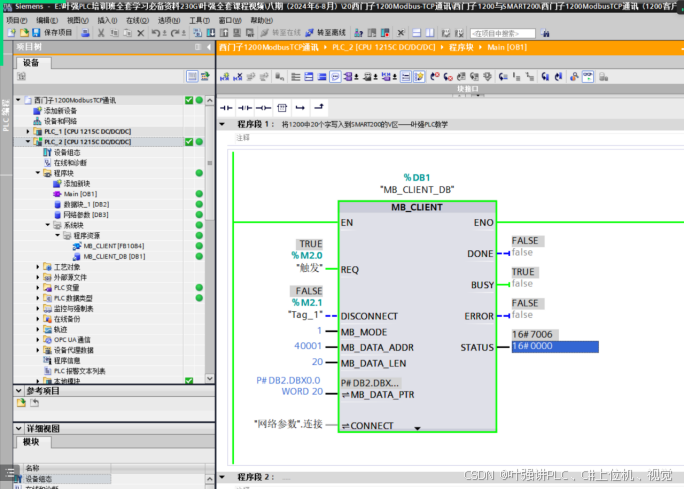The height and width of the screenshot is (489, 684).
Task: Collapse the PLC_2 tree node
Action: point(28,142)
